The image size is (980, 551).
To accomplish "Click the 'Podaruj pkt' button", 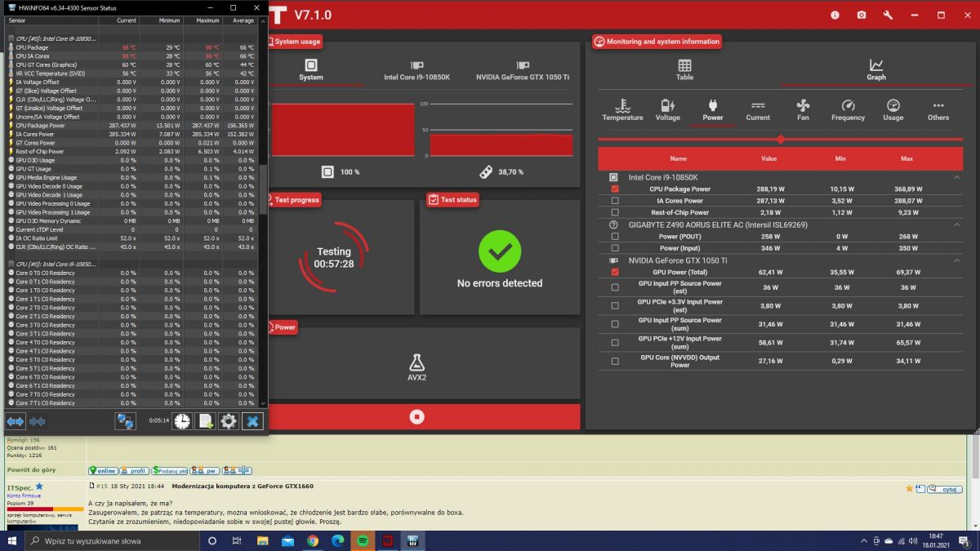I will (x=170, y=471).
